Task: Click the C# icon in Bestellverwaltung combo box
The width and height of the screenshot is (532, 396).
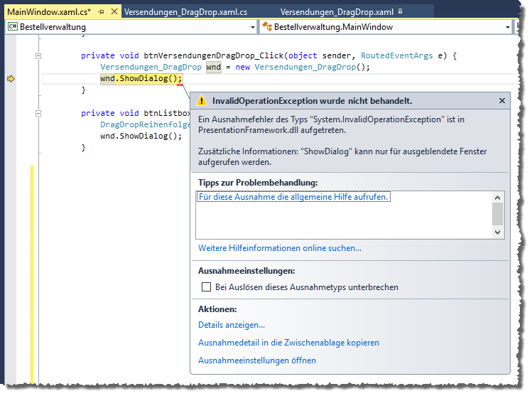Action: 12,27
